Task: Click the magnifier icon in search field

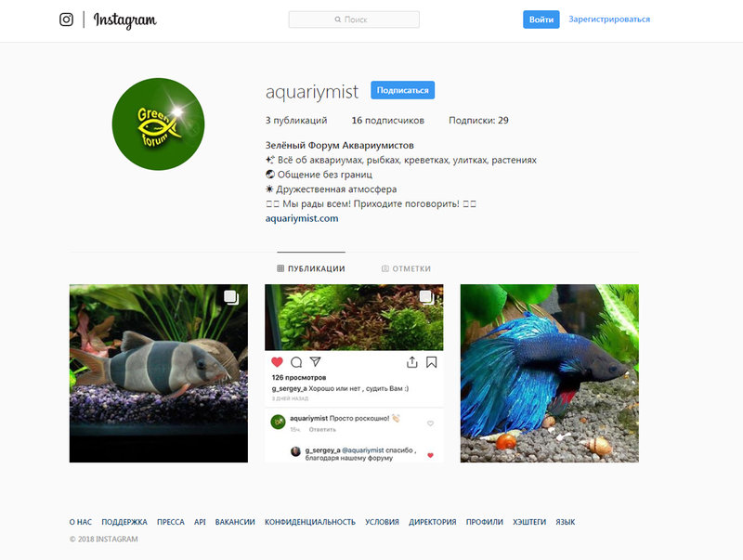Action: pyautogui.click(x=338, y=20)
